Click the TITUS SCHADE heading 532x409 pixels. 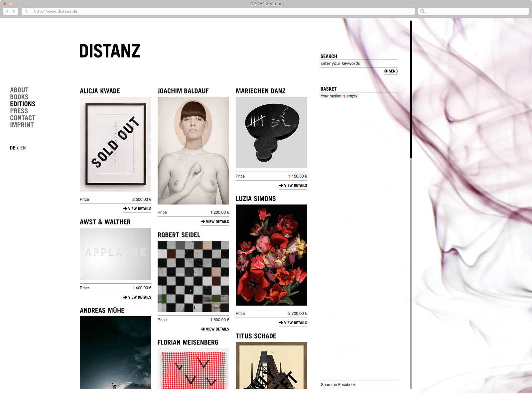[x=256, y=336]
